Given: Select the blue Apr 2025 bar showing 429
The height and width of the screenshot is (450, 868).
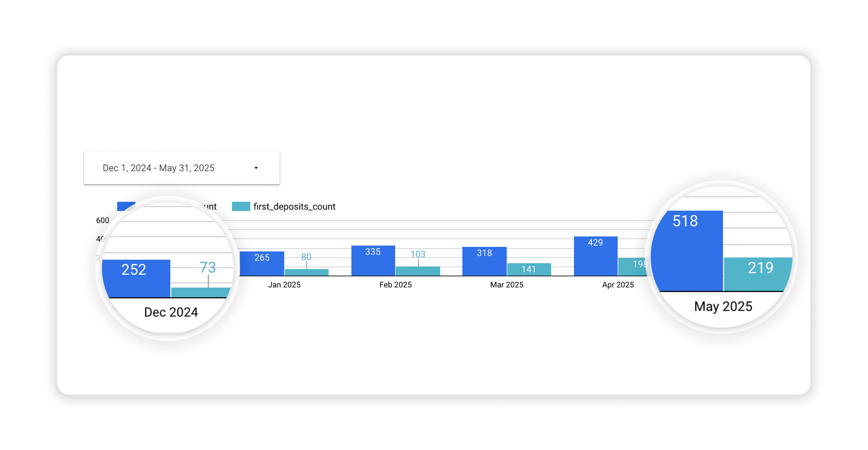Looking at the screenshot, I should point(595,256).
